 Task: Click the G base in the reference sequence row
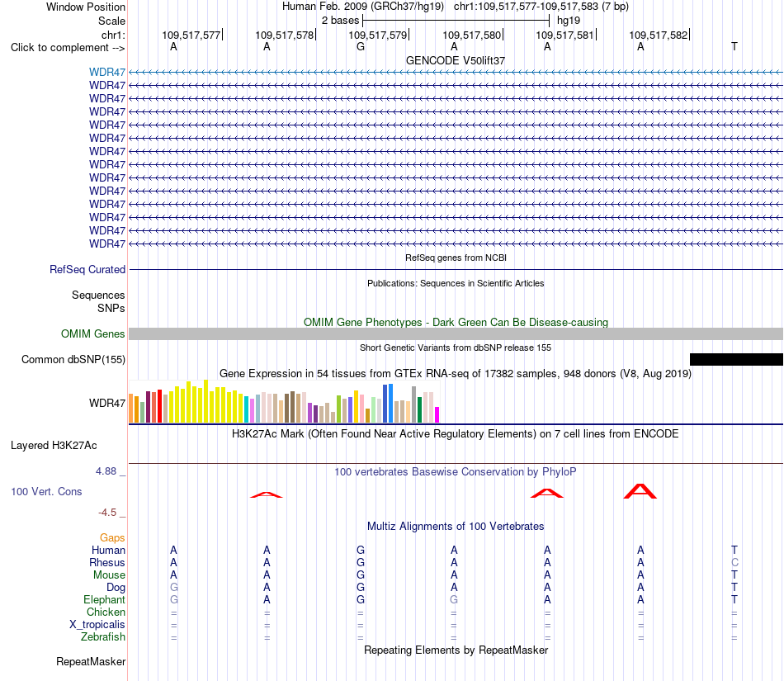tap(361, 47)
